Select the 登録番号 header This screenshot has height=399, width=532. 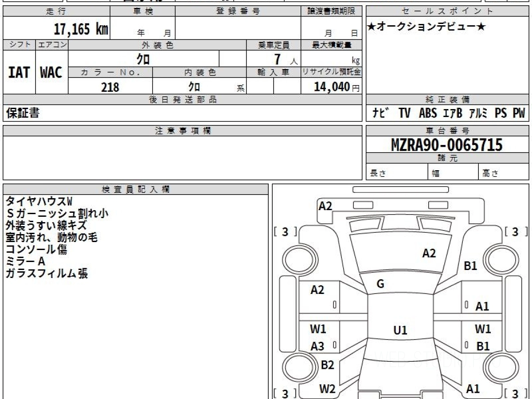[238, 12]
